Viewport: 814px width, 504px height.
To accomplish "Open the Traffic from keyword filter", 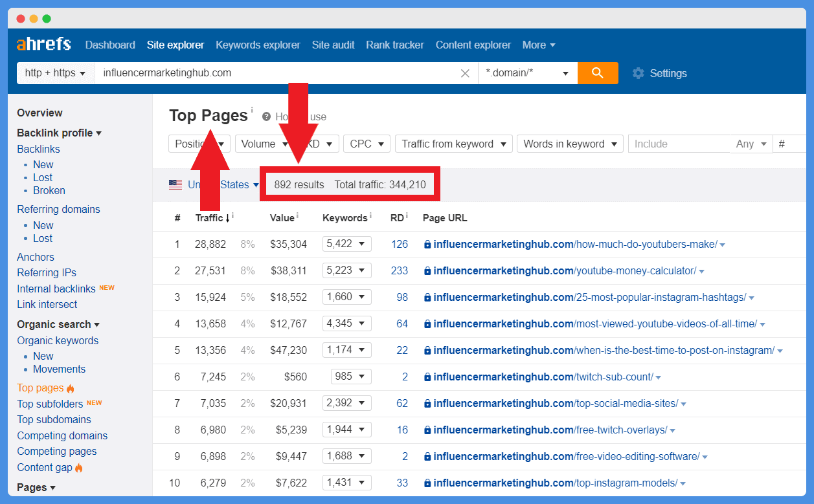I will [x=454, y=144].
